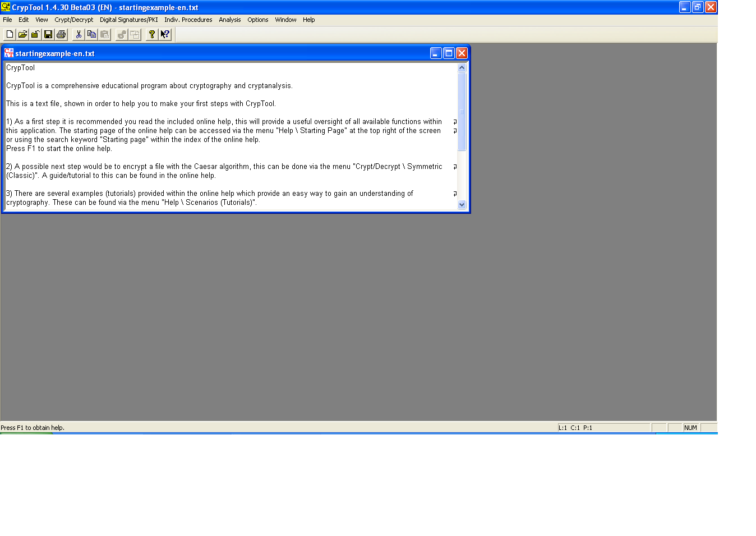Screen dimensions: 756x536
Task: Open the Analysis menu
Action: coord(230,20)
